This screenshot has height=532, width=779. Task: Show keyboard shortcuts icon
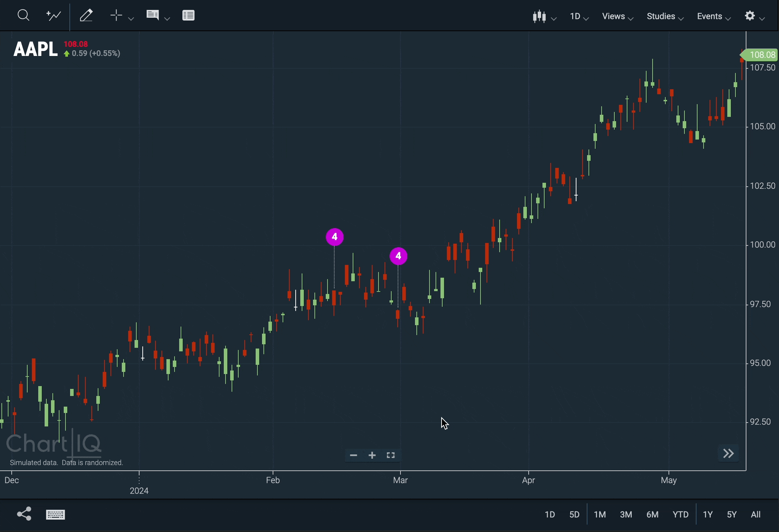coord(56,515)
